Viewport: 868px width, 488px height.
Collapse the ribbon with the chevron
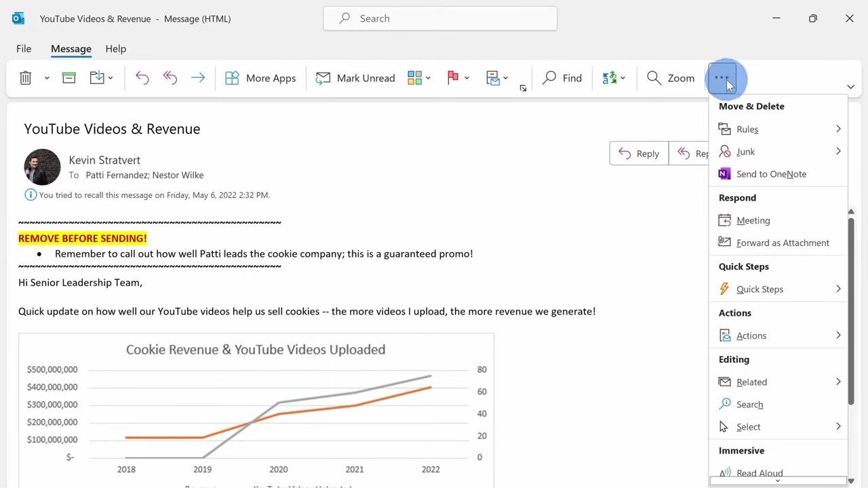tap(850, 87)
